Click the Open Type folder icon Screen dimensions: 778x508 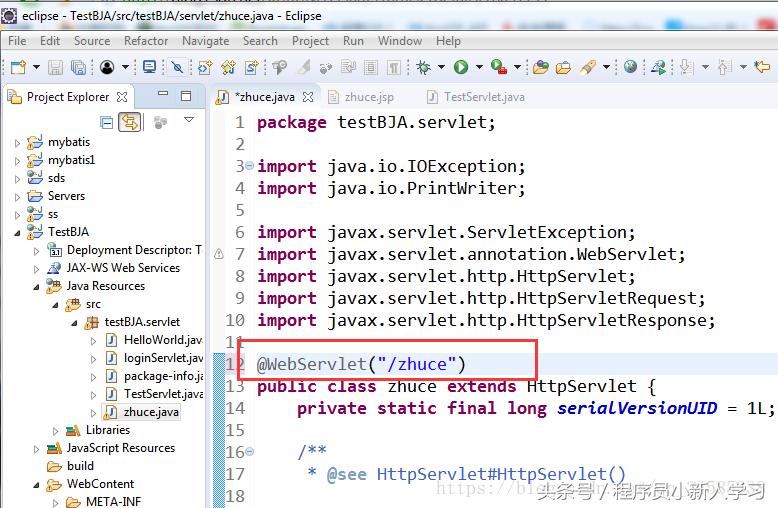pyautogui.click(x=540, y=67)
